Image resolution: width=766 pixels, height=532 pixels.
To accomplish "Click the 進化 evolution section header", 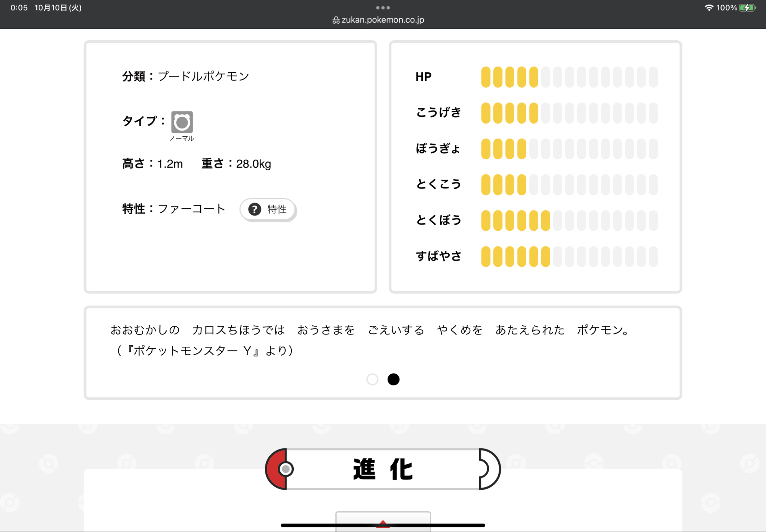I will [x=383, y=469].
